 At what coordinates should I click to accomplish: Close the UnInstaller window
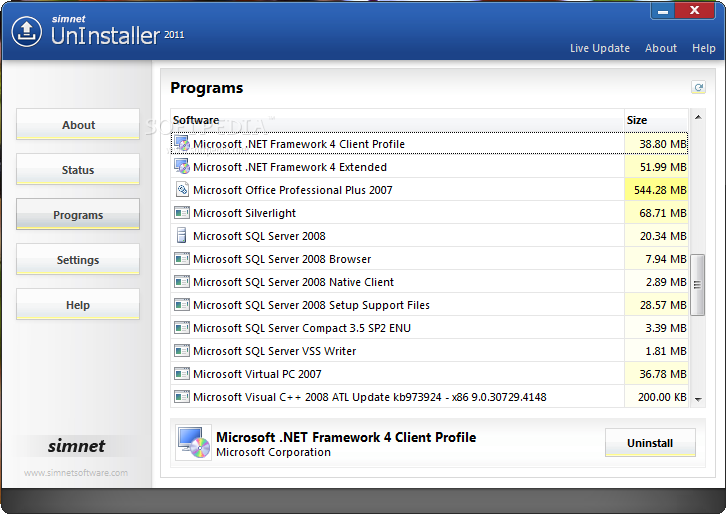click(695, 10)
